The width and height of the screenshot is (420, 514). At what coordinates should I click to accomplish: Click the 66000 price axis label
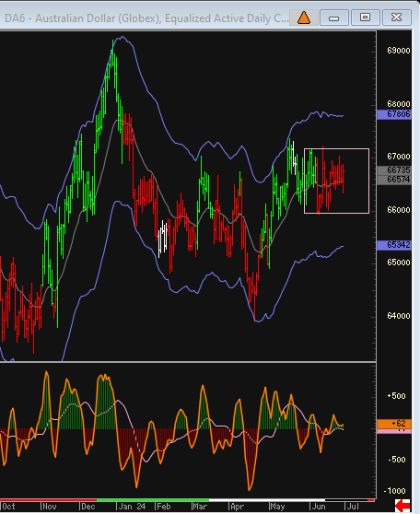399,210
